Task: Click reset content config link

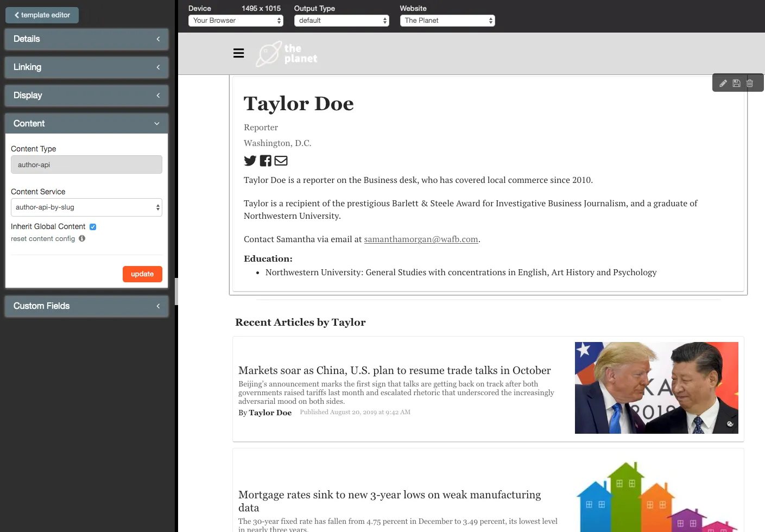Action: [43, 239]
